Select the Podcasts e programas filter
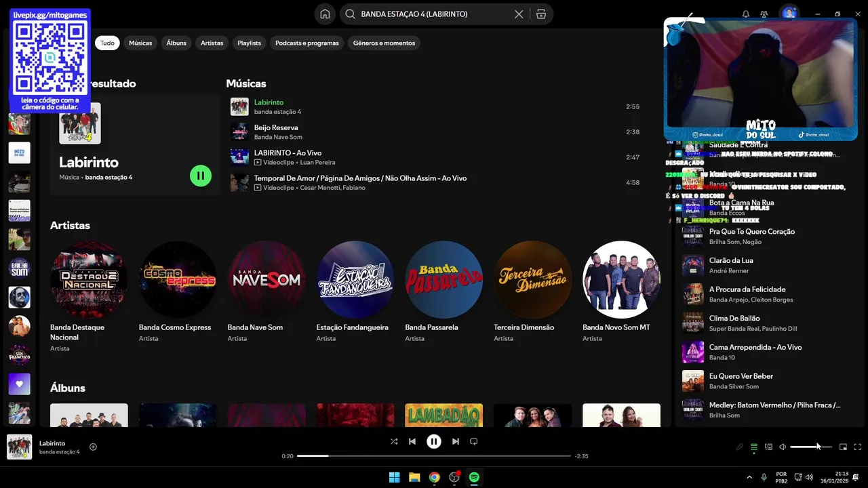 [x=307, y=43]
